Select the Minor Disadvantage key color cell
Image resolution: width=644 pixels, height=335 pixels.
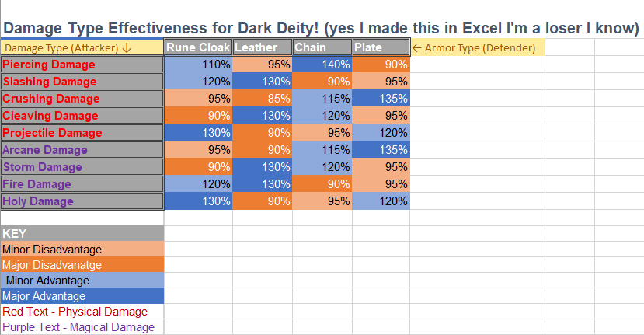point(82,250)
